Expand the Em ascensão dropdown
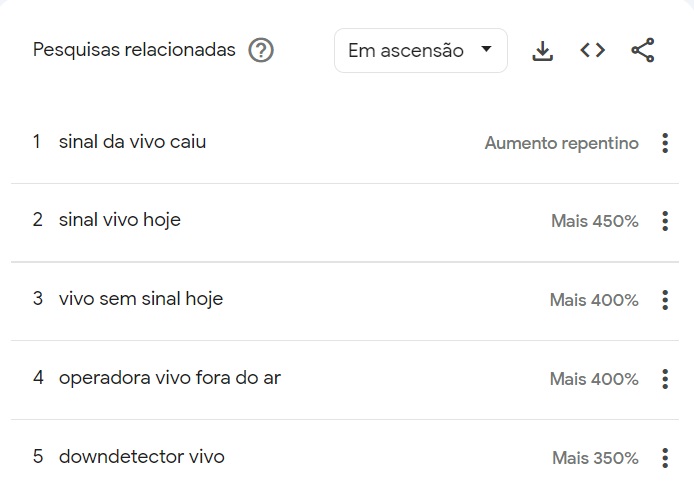 pyautogui.click(x=420, y=50)
